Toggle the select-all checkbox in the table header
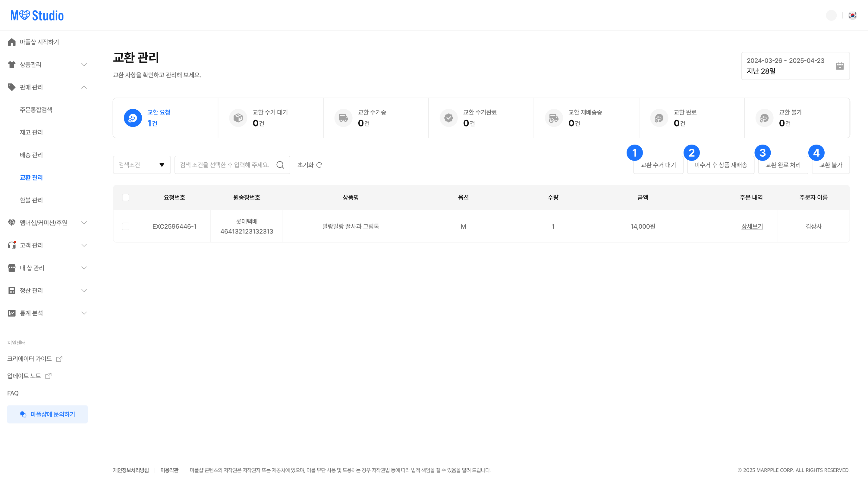 tap(126, 197)
